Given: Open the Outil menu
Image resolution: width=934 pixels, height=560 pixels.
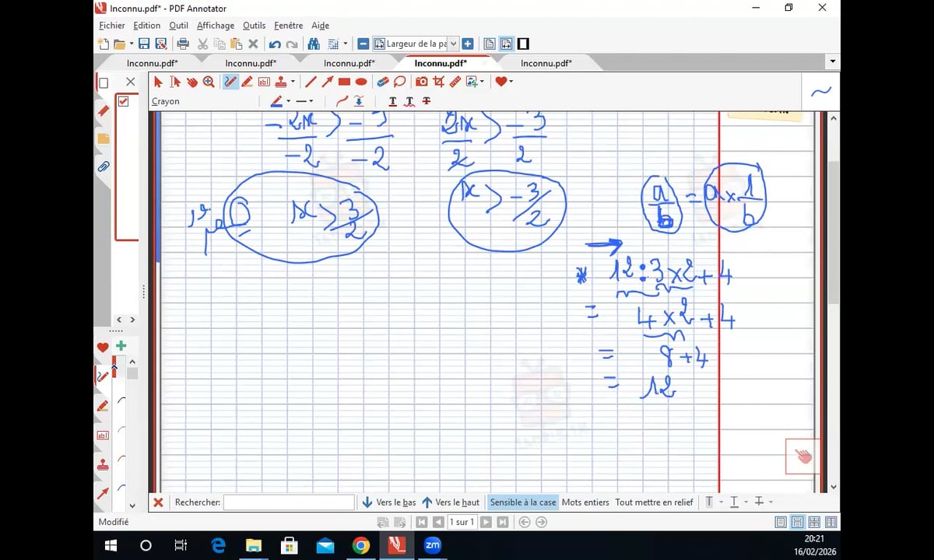Looking at the screenshot, I should coord(178,26).
